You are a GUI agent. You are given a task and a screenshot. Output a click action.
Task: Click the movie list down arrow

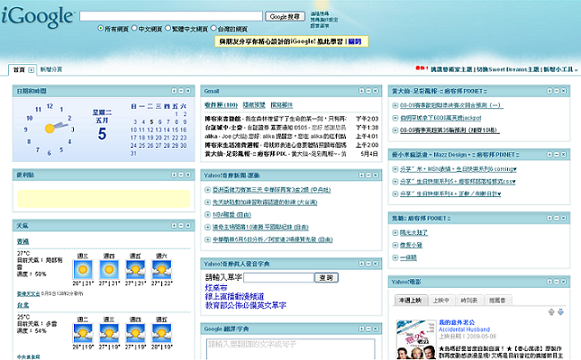point(561,312)
